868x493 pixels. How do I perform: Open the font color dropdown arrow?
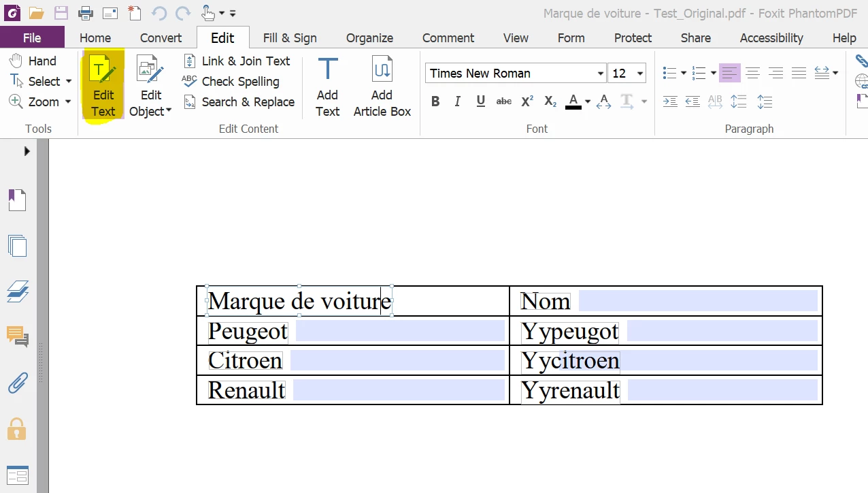pyautogui.click(x=587, y=102)
